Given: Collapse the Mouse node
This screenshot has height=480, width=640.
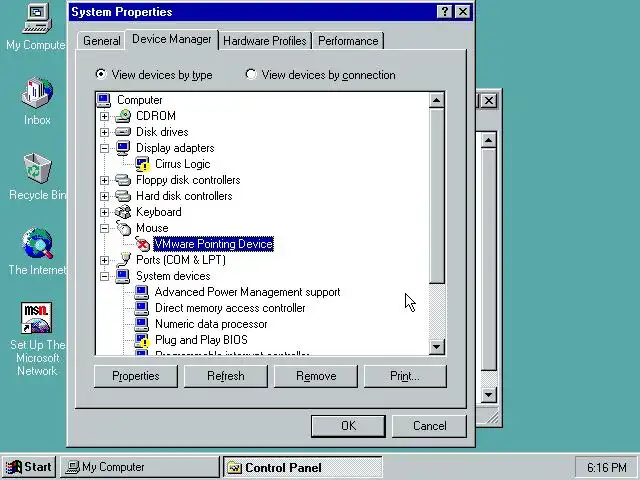Looking at the screenshot, I should tap(104, 228).
